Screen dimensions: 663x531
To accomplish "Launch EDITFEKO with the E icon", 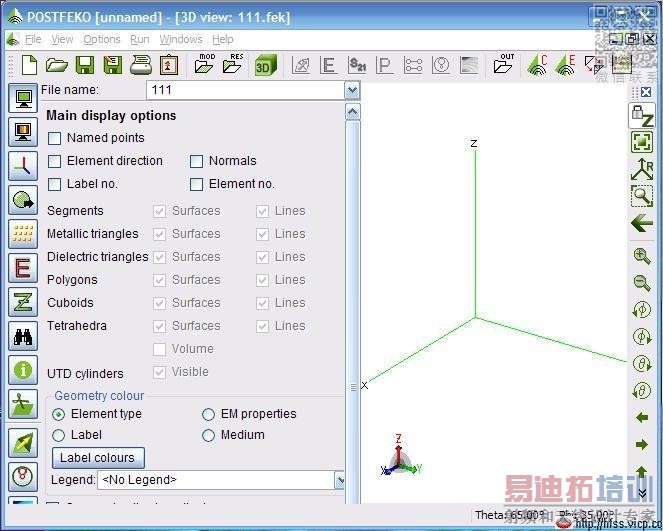I will click(x=565, y=65).
